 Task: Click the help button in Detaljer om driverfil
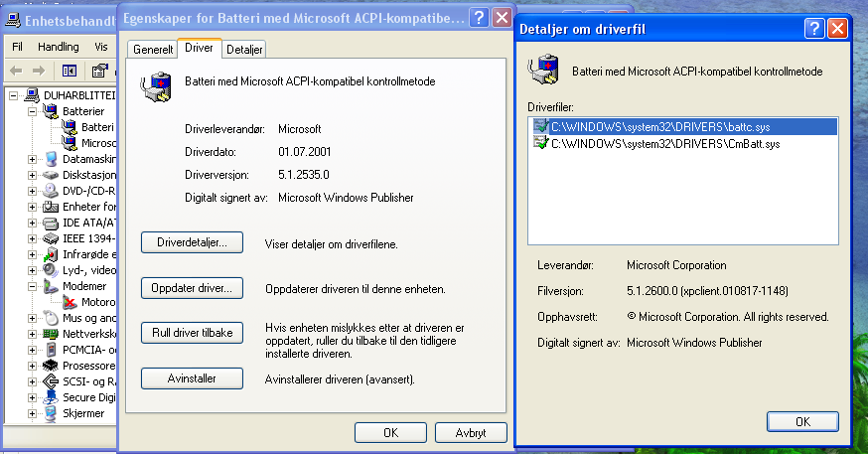point(813,28)
